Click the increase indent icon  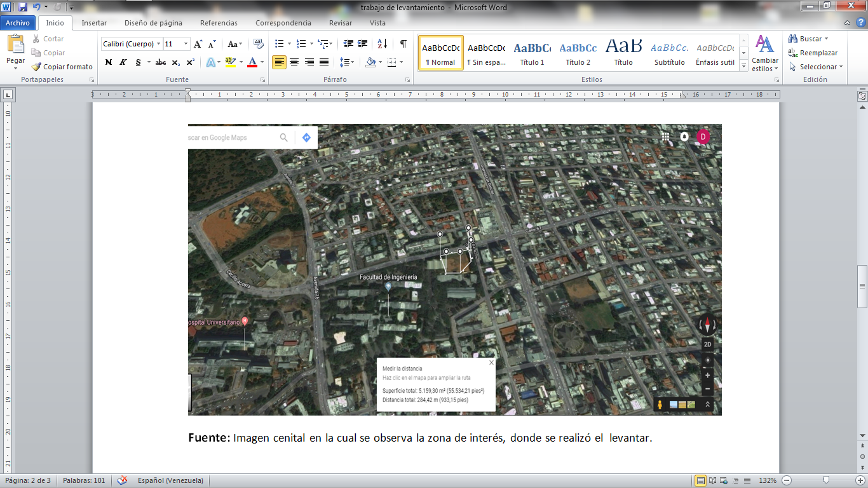coord(363,44)
